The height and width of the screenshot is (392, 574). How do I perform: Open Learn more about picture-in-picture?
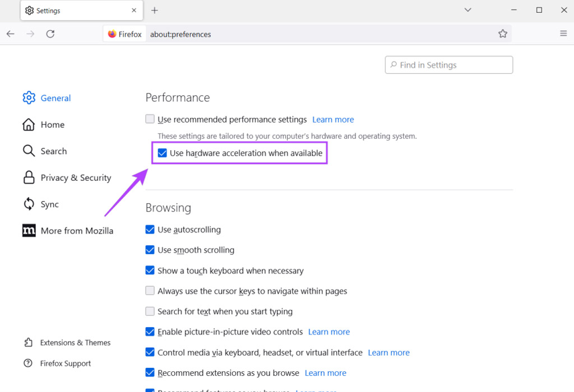pyautogui.click(x=328, y=332)
